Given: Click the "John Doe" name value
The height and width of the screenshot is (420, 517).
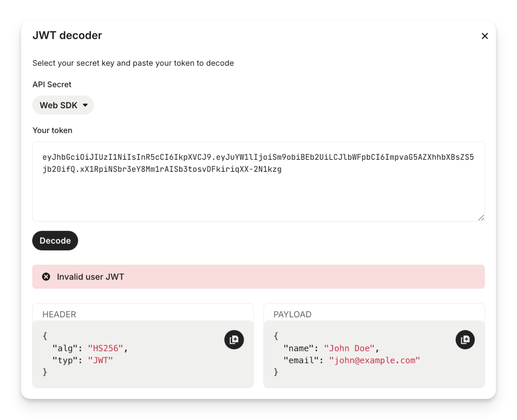Looking at the screenshot, I should [349, 348].
